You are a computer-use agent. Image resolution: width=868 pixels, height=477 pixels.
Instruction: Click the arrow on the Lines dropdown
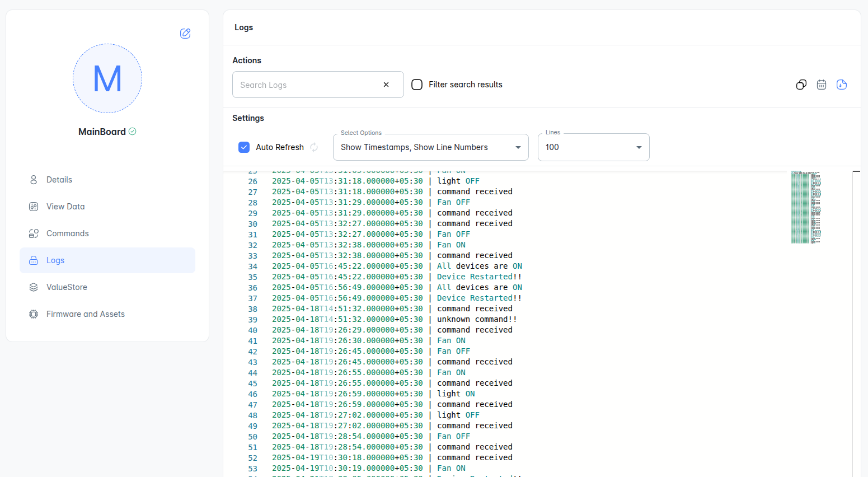(639, 147)
